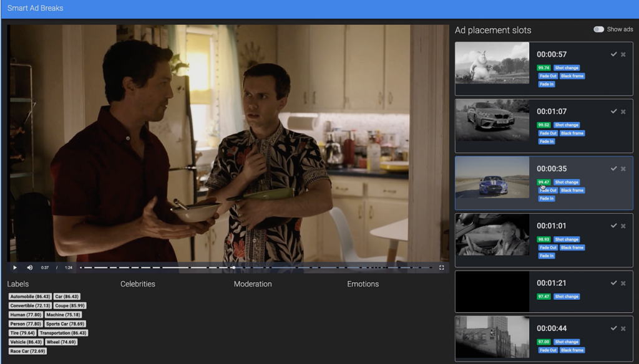Enter fullscreen mode for the video
Viewport: 639px width, 364px height.
click(x=442, y=267)
